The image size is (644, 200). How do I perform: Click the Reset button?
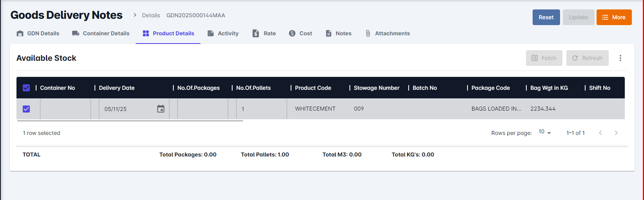tap(546, 17)
